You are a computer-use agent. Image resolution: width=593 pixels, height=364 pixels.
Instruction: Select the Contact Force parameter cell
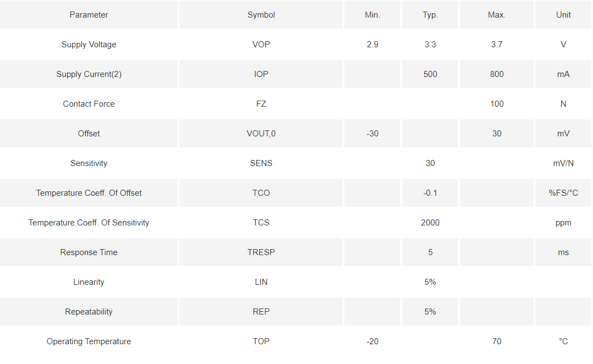[x=89, y=104]
